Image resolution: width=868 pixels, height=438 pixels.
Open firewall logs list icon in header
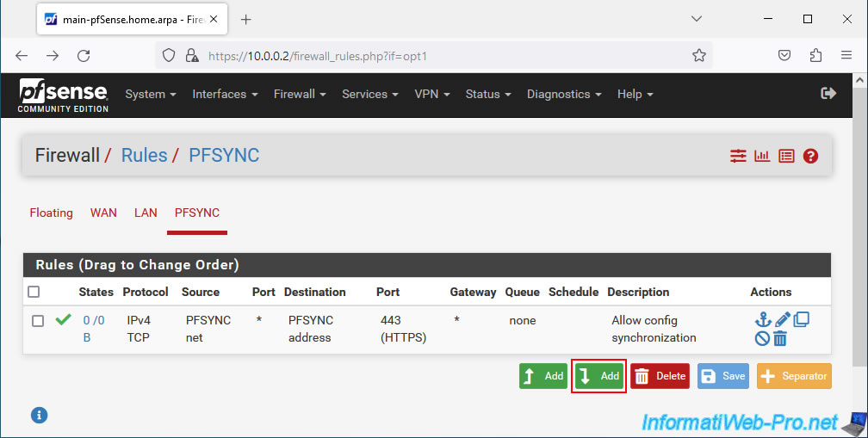(786, 156)
